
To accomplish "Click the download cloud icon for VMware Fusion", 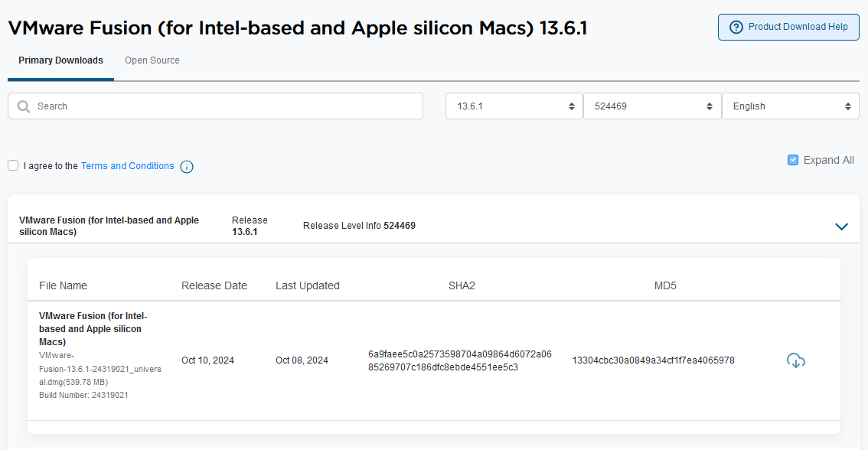I will coord(795,360).
